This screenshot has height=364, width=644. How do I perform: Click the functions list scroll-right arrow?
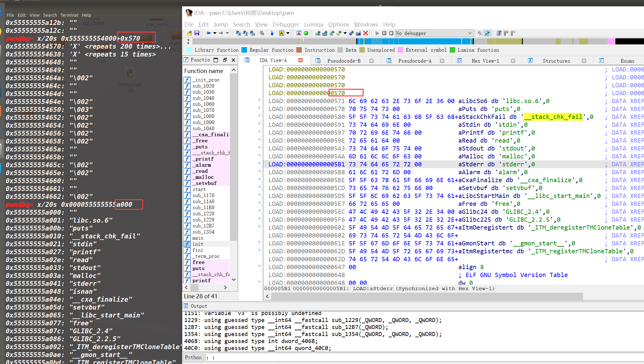(225, 287)
